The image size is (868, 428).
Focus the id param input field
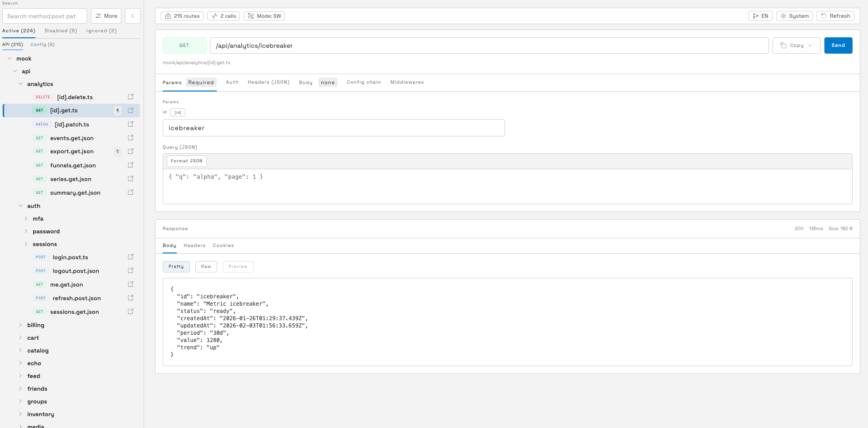pos(334,128)
